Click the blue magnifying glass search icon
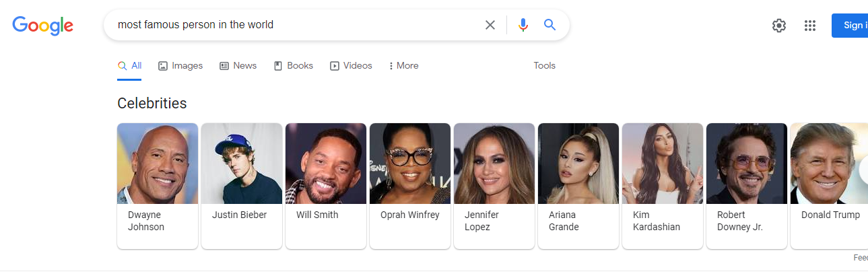This screenshot has width=868, height=280. click(x=550, y=25)
